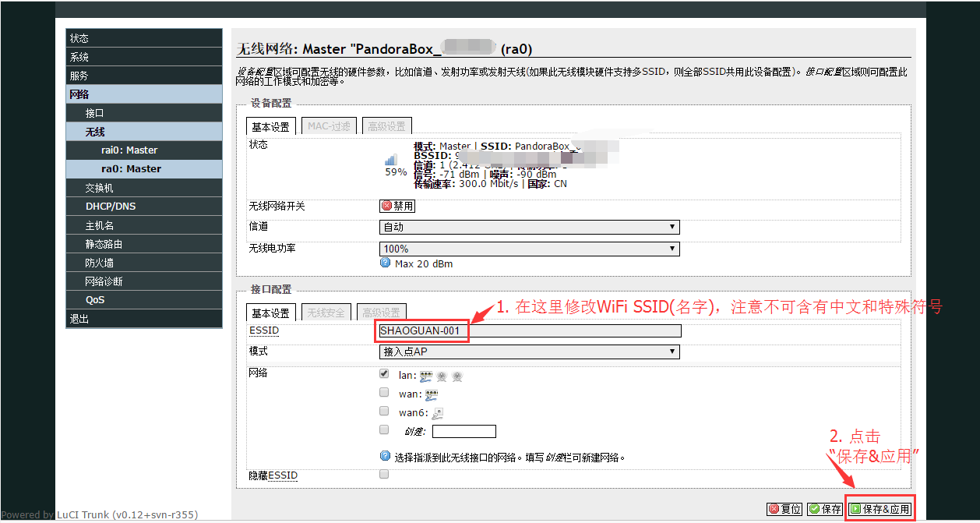Click the 保存&应用 button
980x523 pixels.
click(x=880, y=509)
